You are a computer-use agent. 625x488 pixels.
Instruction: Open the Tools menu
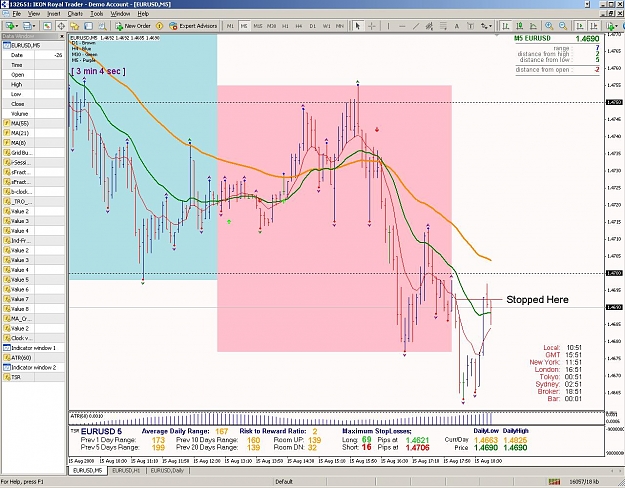[96, 14]
